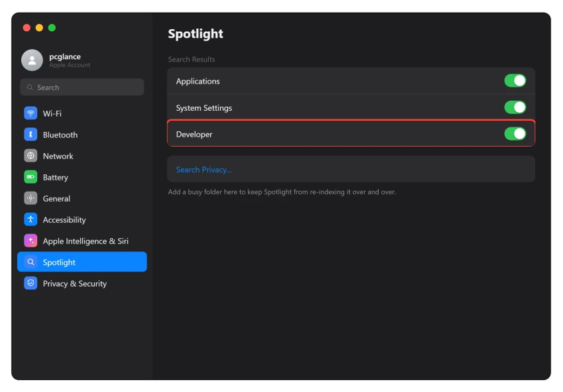Screen dimensions: 563x392
Task: Open the Wi-Fi settings pane
Action: pyautogui.click(x=82, y=113)
